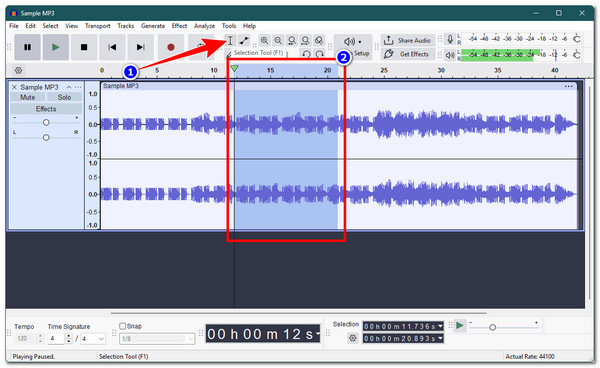Solo the Sample MP3 track
The width and height of the screenshot is (600, 368).
point(64,97)
